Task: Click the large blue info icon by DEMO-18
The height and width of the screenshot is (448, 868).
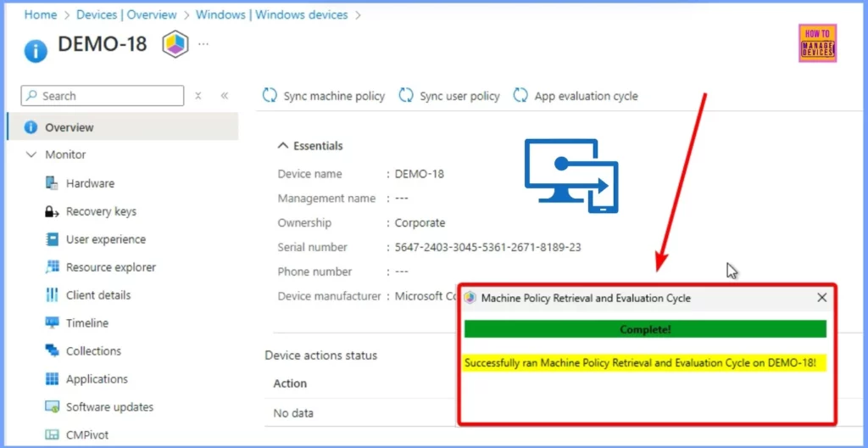Action: (36, 52)
